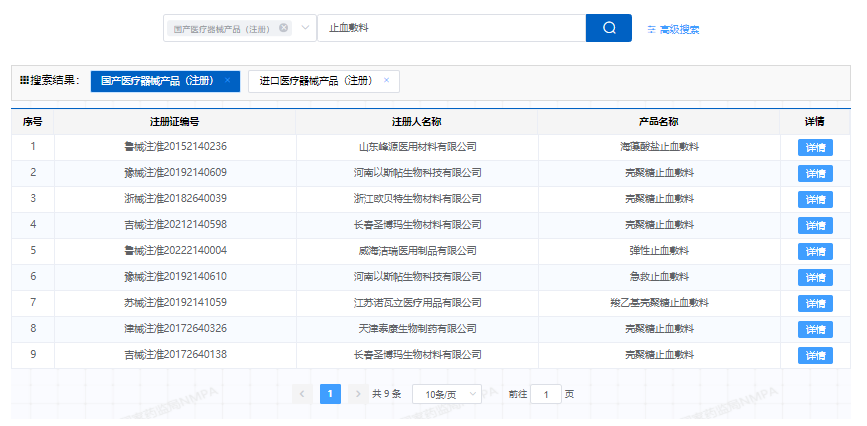Screen dimensions: 867x426
Task: Click 详情 for 急救止血敷料 row 6
Action: tap(815, 277)
